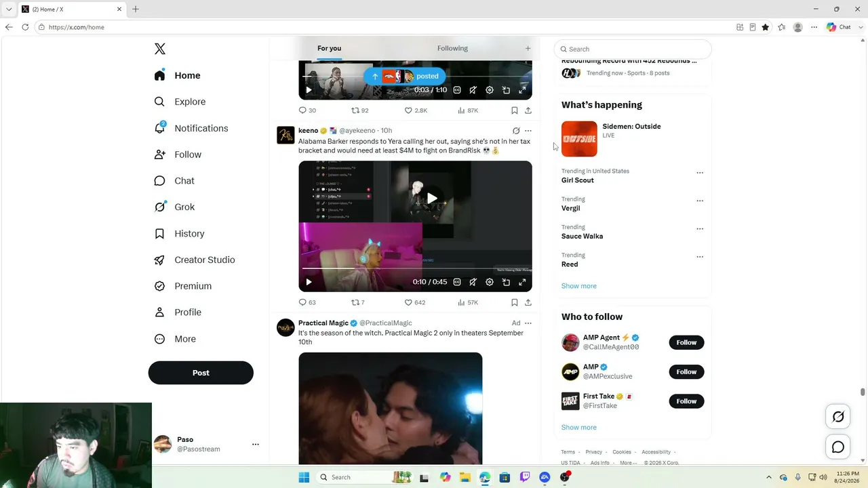Open a new browser tab
868x488 pixels.
(x=136, y=9)
